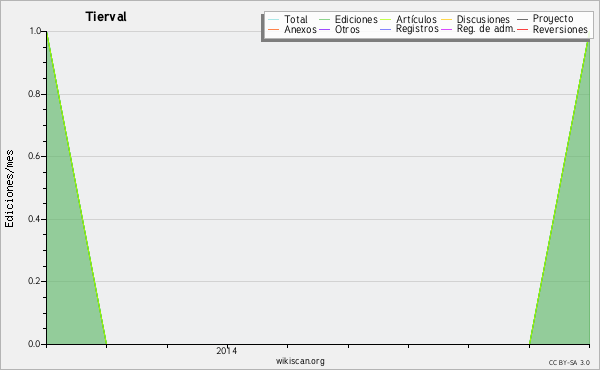Click the 1.0 y-axis value
The width and height of the screenshot is (600, 370).
(x=35, y=31)
